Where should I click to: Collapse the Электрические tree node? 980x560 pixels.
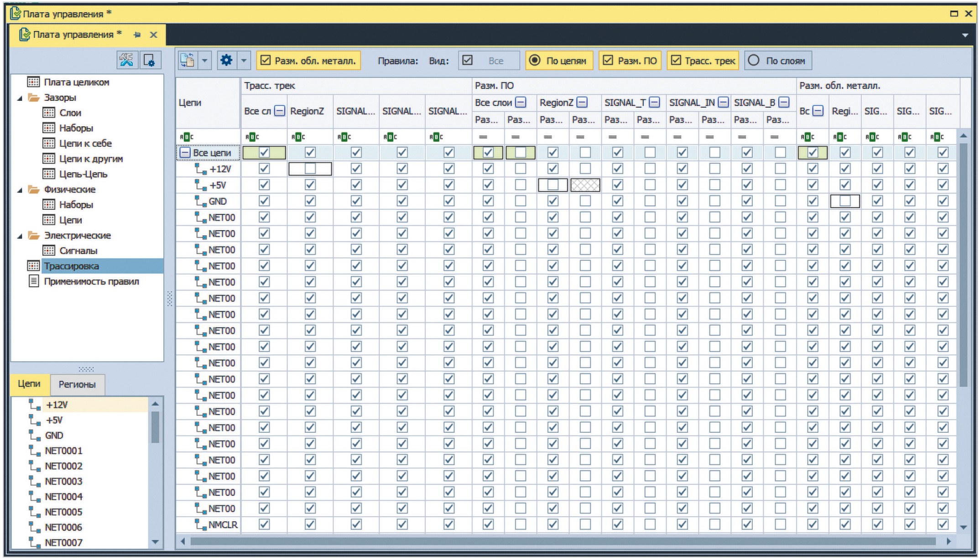20,236
